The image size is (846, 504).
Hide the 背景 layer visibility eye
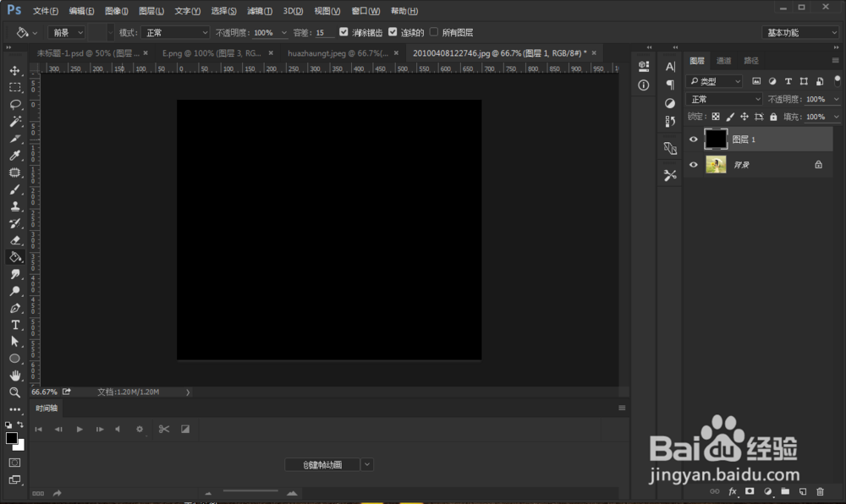pos(694,165)
